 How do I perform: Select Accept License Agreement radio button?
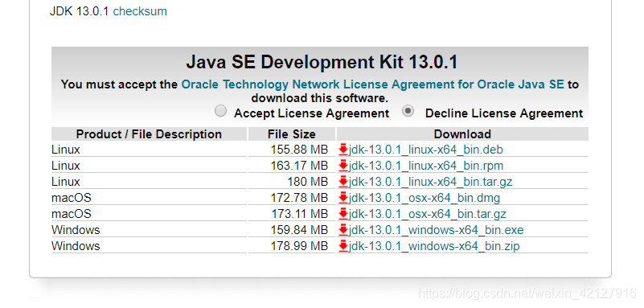tap(220, 111)
